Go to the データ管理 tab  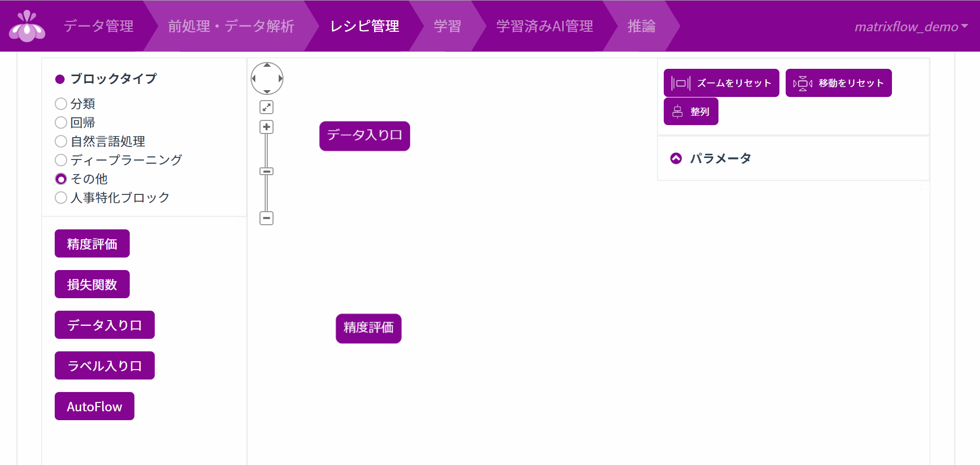coord(98,26)
